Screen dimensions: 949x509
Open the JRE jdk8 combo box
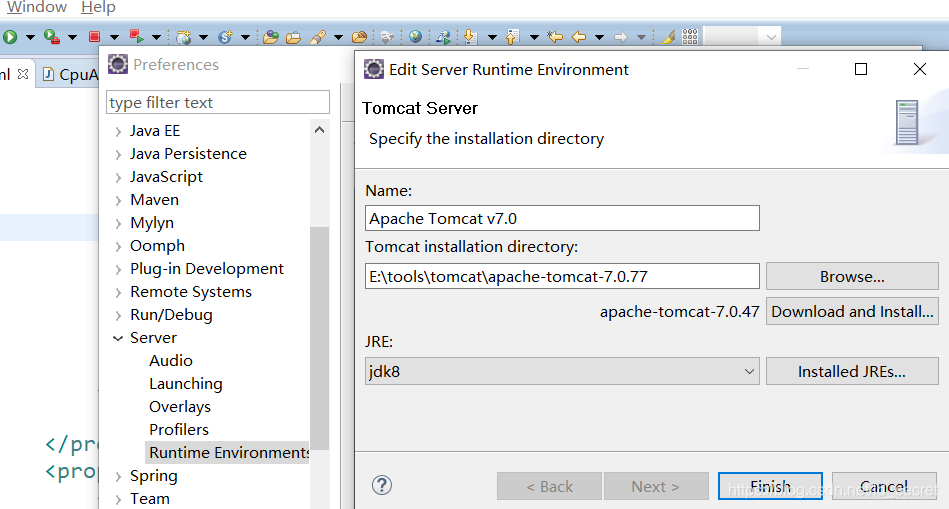point(562,371)
